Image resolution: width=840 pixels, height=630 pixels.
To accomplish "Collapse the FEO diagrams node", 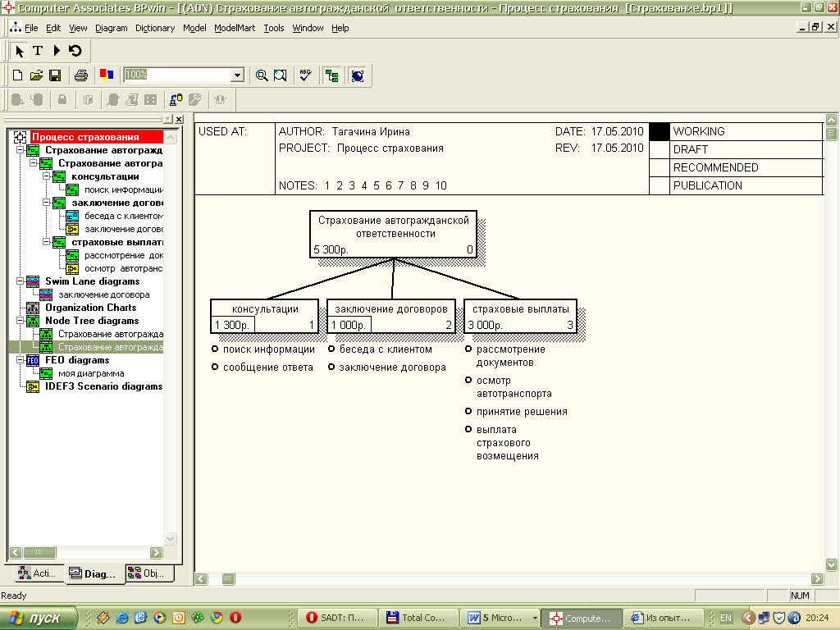I will [x=21, y=360].
